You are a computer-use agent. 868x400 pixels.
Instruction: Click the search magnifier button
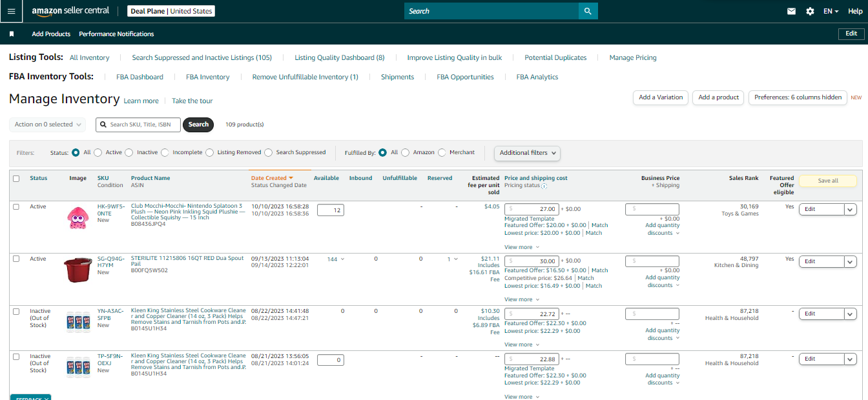tap(588, 11)
